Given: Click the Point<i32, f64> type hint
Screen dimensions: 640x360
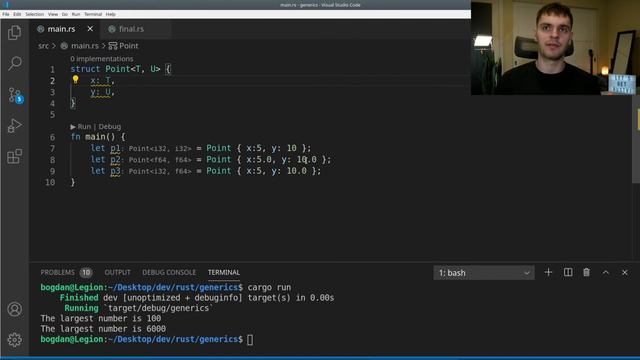Looking at the screenshot, I should coord(160,171).
